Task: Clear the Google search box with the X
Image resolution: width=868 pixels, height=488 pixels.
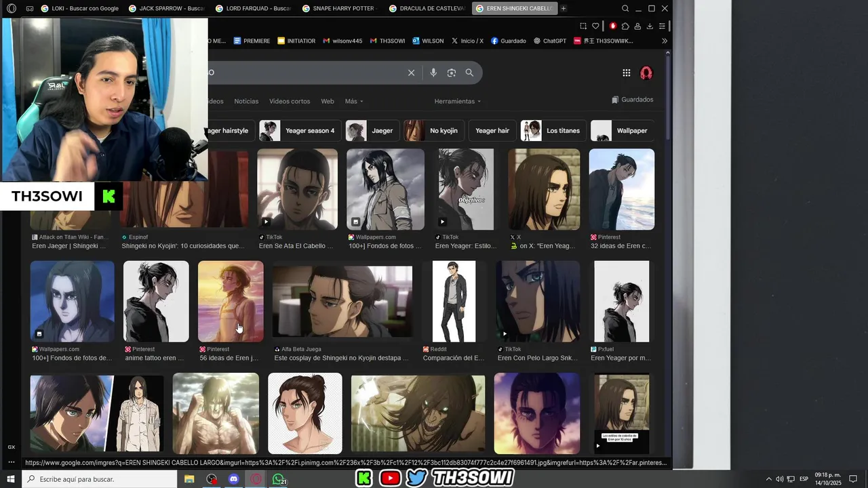Action: click(411, 73)
